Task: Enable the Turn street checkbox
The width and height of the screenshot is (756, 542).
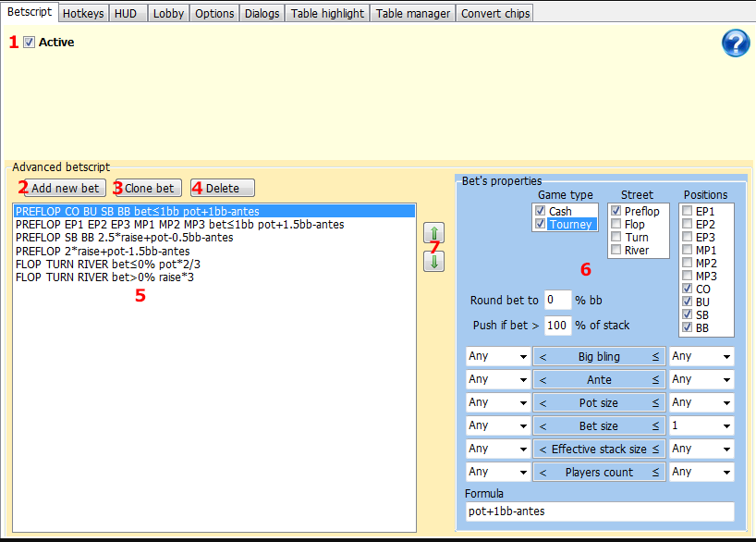Action: point(616,237)
